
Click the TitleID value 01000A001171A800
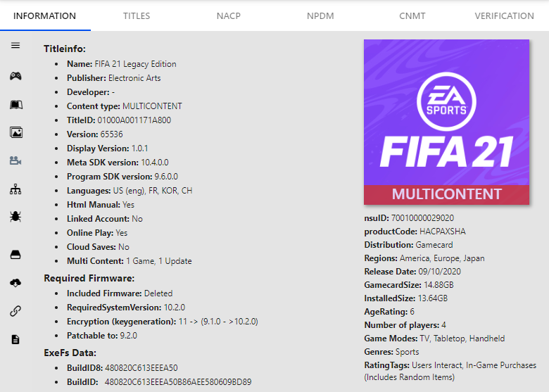[x=134, y=120]
